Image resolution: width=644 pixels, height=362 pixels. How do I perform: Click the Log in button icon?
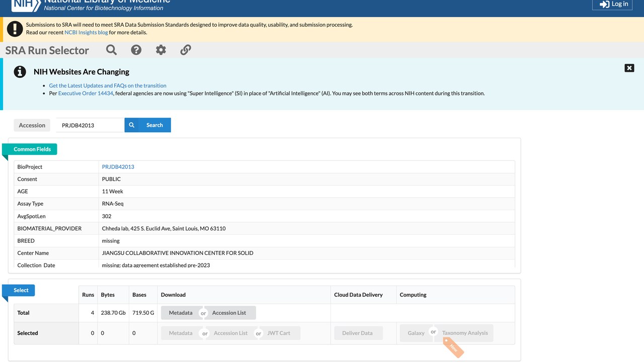[605, 4]
